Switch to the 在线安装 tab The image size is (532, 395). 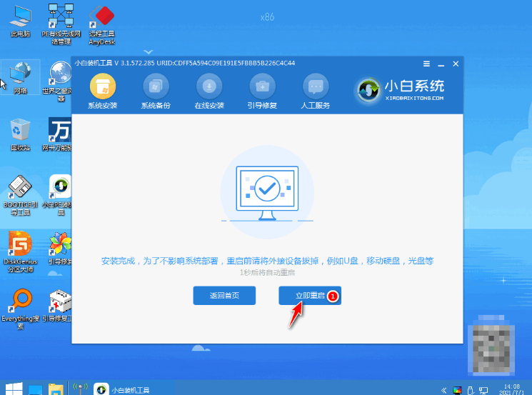[x=209, y=91]
